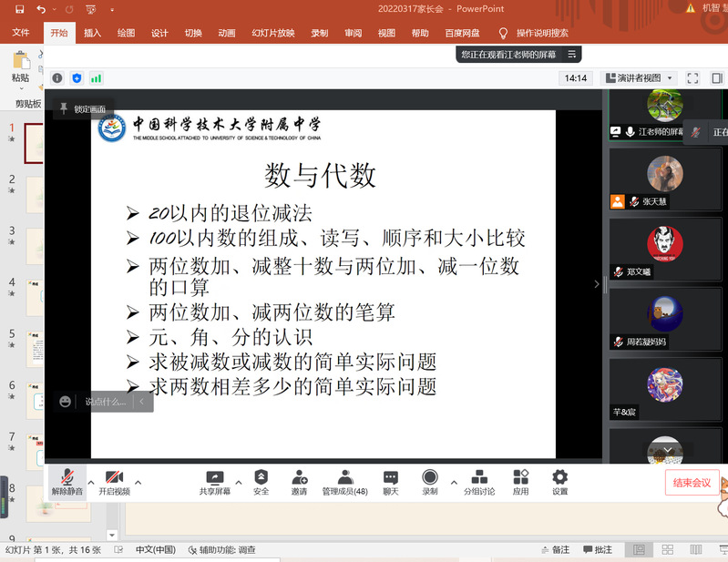Open the 幻灯片放映 ribbon tab

tap(272, 33)
